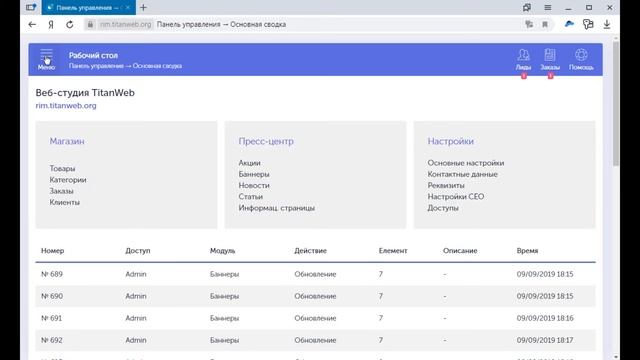
Task: Close the Панель управления tab
Action: click(x=128, y=7)
